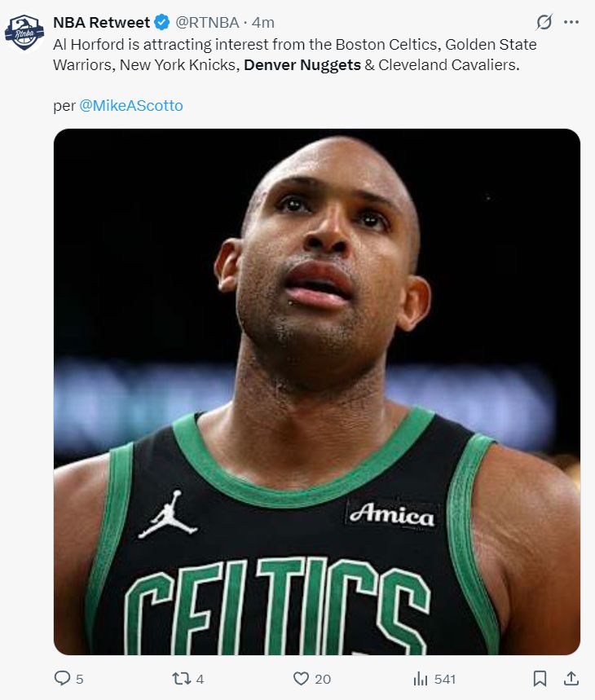Viewport: 595px width, 700px height.
Task: Click the Grok slashed-circle icon
Action: click(x=543, y=23)
